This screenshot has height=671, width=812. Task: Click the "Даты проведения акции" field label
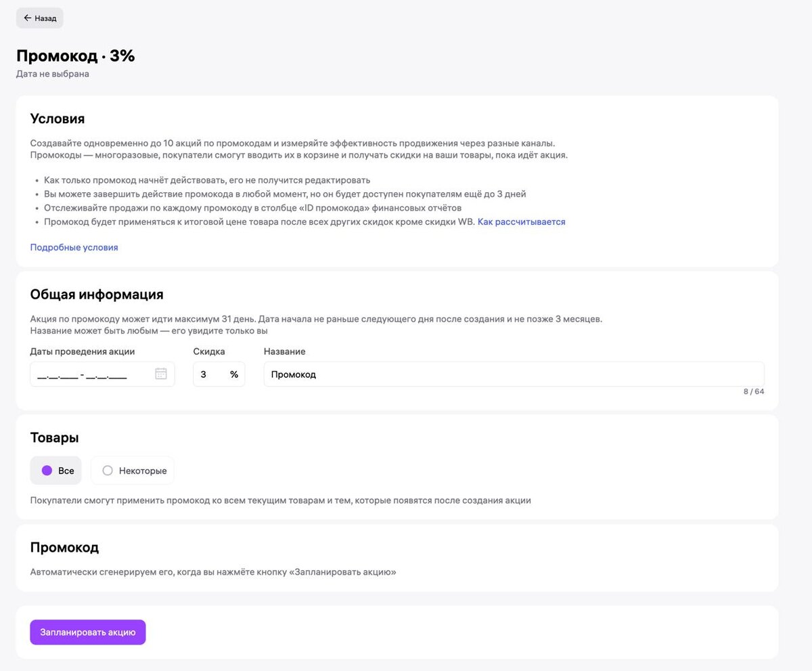tap(83, 351)
